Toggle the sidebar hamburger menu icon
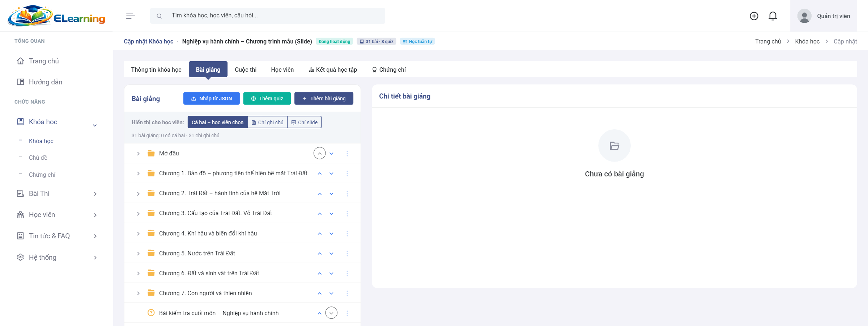This screenshot has height=326, width=868. [131, 16]
